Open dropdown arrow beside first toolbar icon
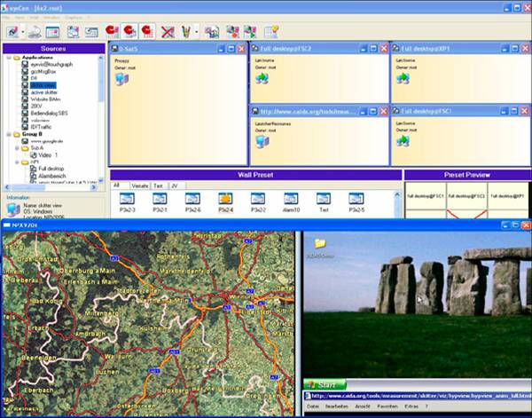Viewport: 532px width, 418px height. 23,32
